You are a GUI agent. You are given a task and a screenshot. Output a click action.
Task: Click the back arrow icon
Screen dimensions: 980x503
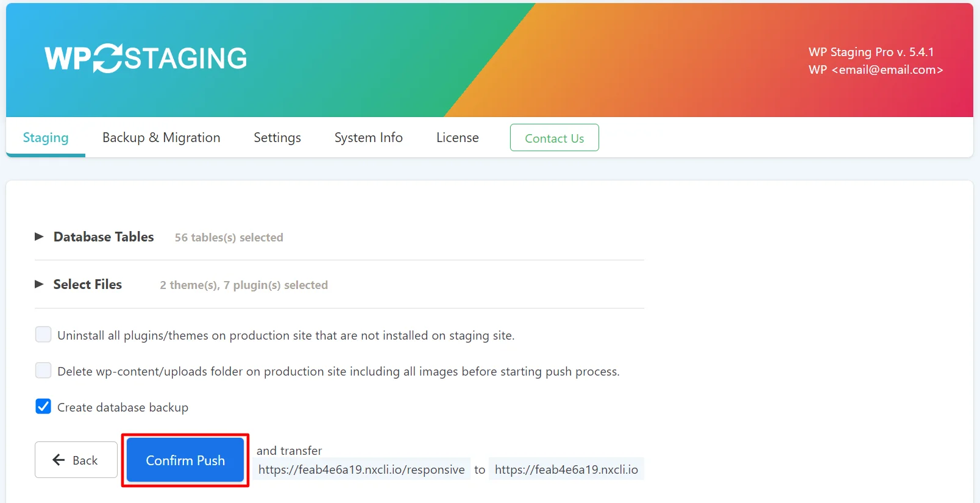click(59, 460)
